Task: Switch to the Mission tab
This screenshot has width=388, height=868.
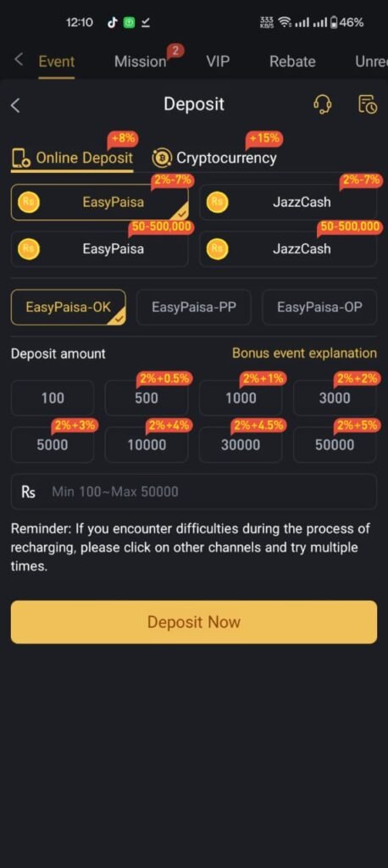Action: pyautogui.click(x=140, y=61)
